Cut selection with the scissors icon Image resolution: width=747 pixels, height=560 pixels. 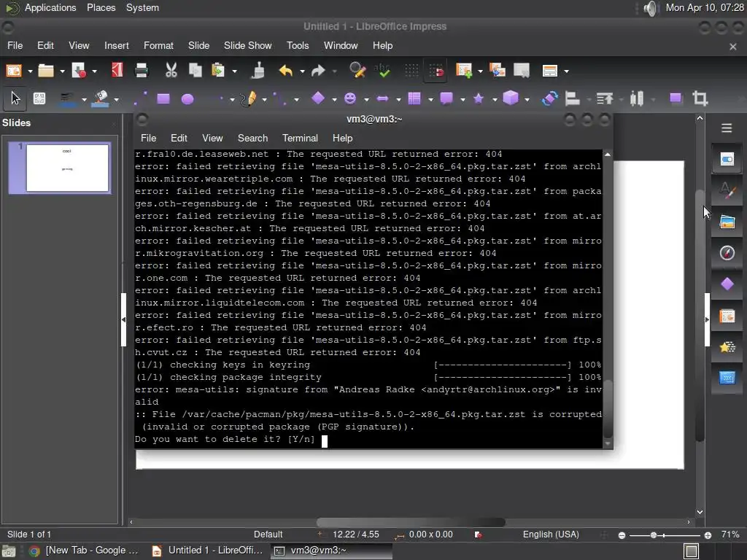tap(171, 71)
